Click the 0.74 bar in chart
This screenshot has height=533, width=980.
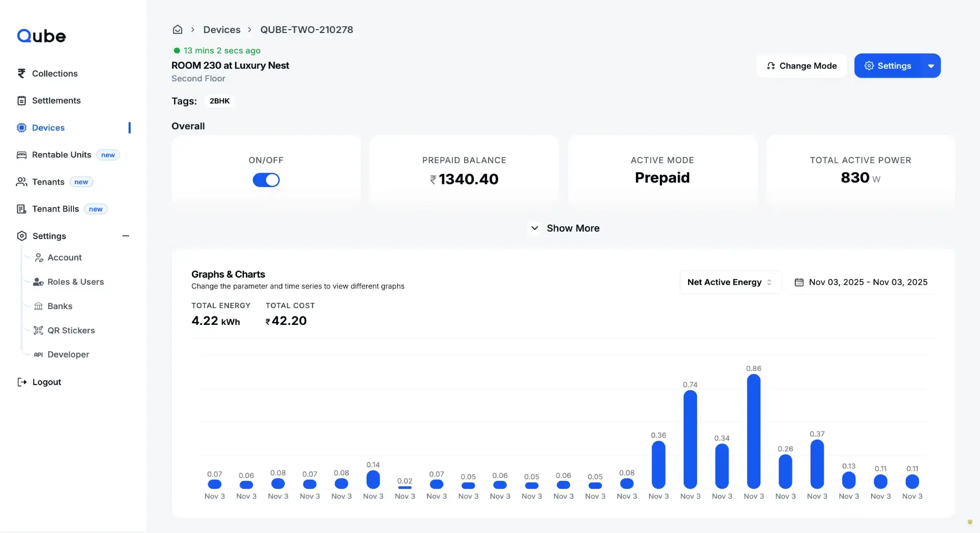click(690, 439)
